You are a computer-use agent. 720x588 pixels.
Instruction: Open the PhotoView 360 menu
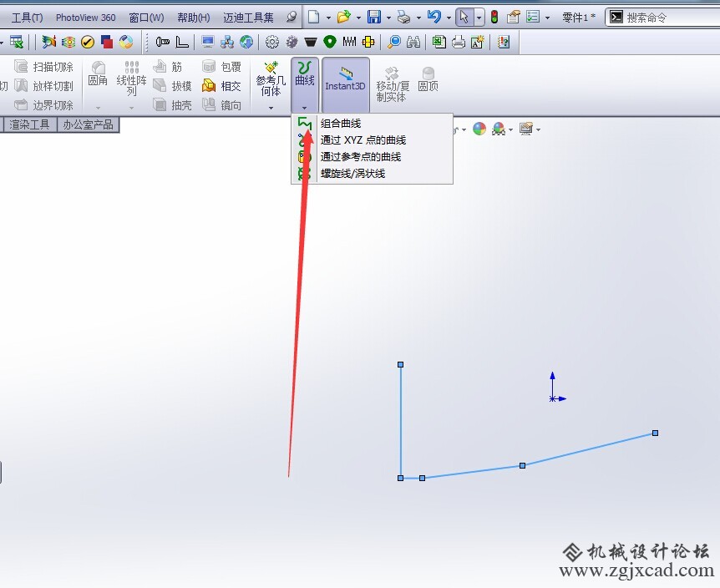point(85,18)
